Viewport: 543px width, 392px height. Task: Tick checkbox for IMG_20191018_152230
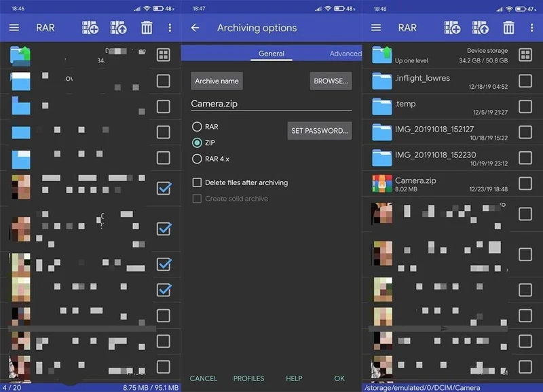[x=525, y=158]
